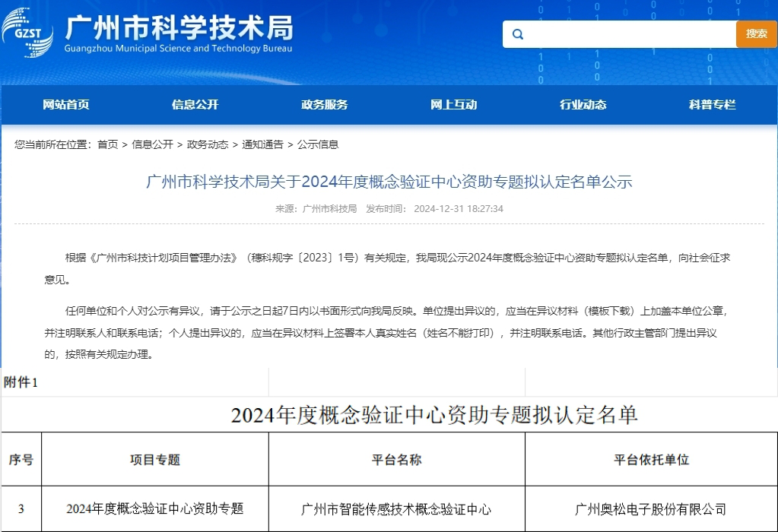Open the 信息公开 navigation menu item
This screenshot has height=532, width=778.
195,105
